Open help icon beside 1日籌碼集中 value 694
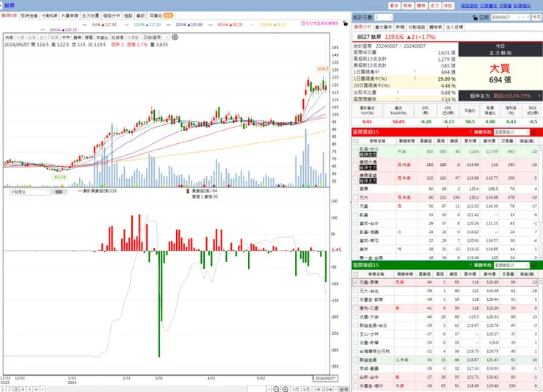 [415, 72]
